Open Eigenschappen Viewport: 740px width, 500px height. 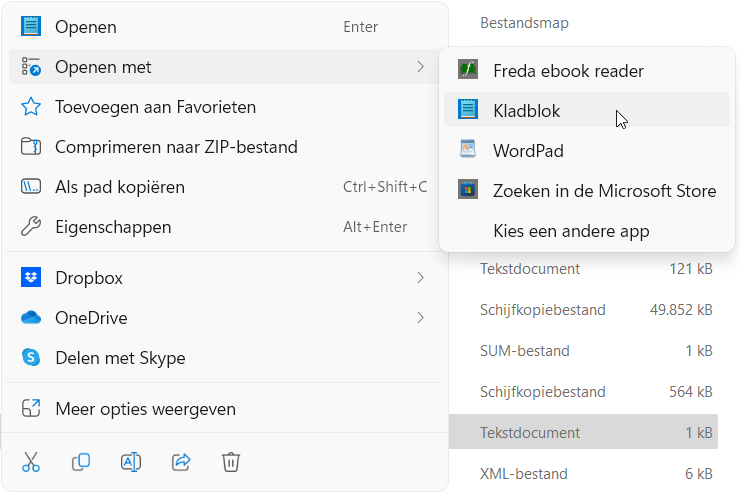coord(224,227)
